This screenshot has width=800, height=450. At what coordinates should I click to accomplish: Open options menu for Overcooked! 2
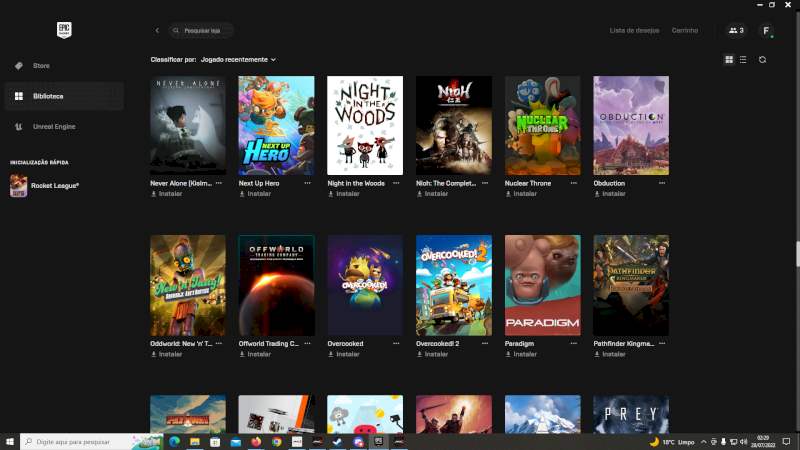tap(485, 344)
